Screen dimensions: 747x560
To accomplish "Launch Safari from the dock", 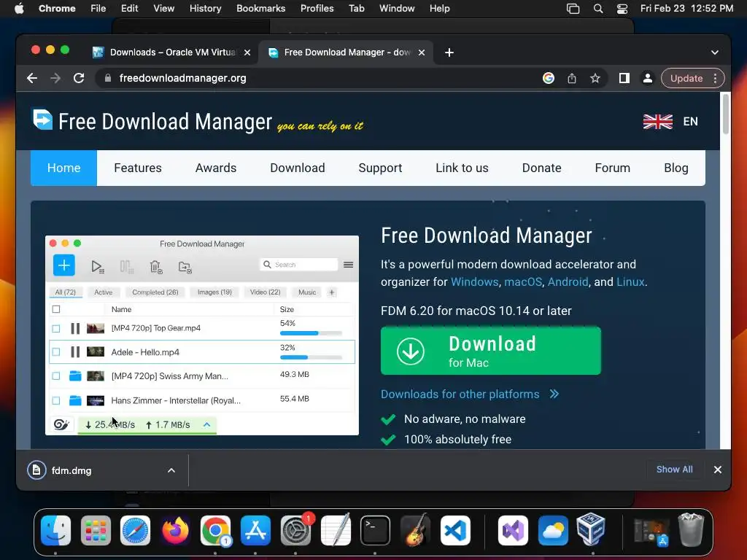I will coord(135,530).
